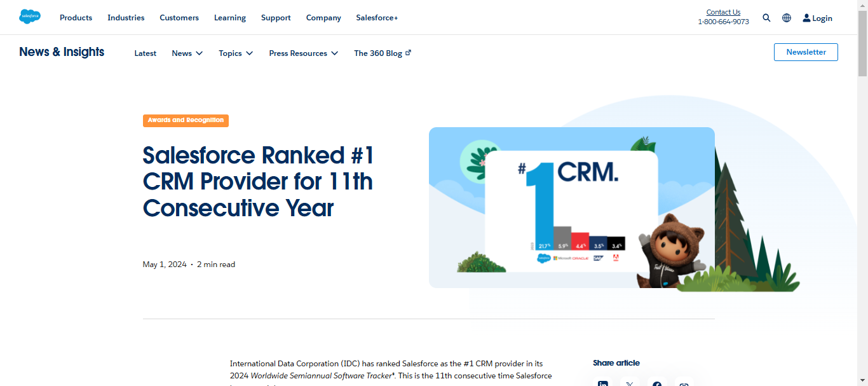Switch to the Latest tab

(x=145, y=53)
